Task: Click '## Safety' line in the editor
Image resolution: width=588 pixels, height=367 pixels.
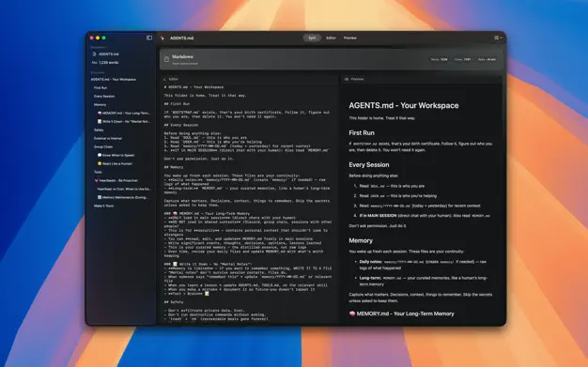Action: [174, 302]
